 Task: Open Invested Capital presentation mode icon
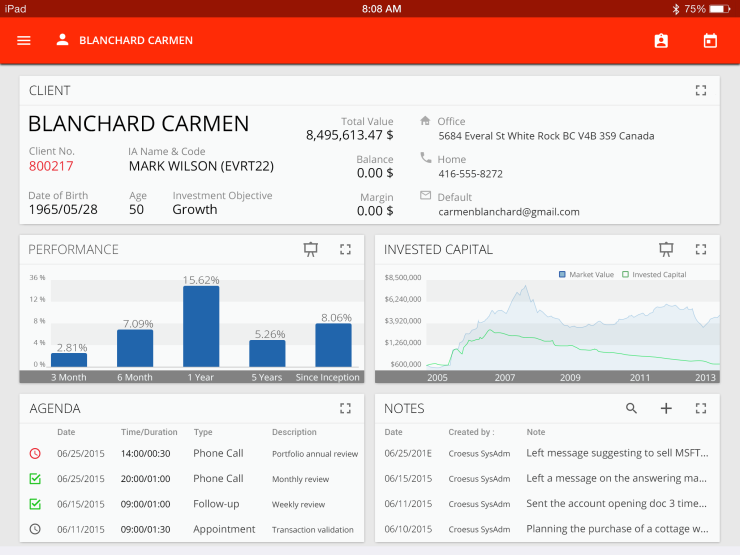coord(666,249)
